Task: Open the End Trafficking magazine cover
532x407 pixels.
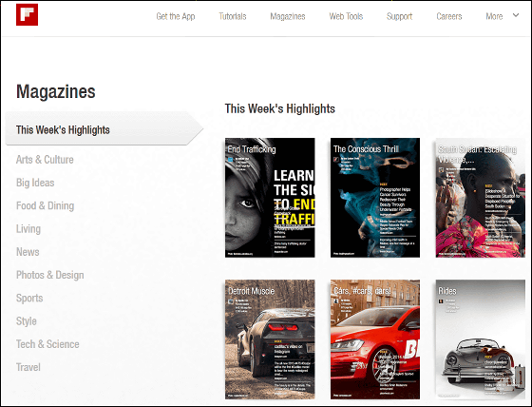Action: [270, 198]
